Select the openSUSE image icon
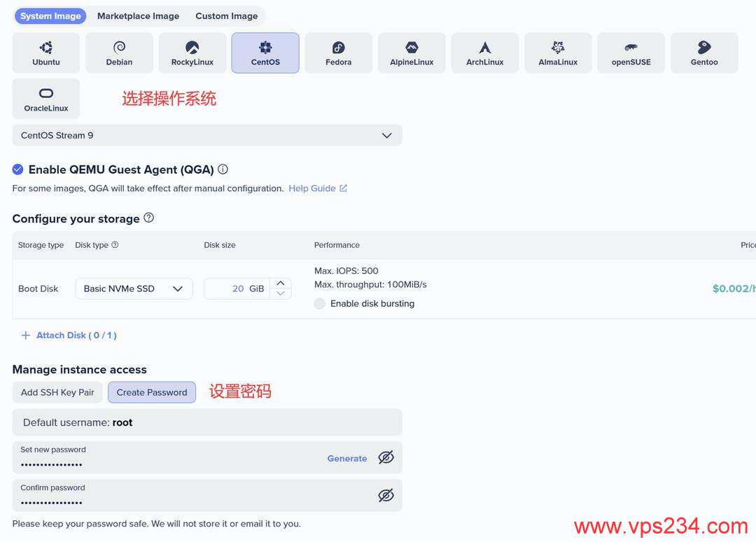756x542 pixels. (631, 52)
